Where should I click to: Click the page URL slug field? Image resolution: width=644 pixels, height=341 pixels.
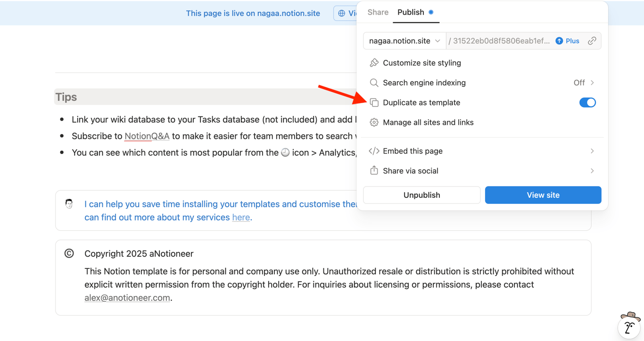pos(500,41)
